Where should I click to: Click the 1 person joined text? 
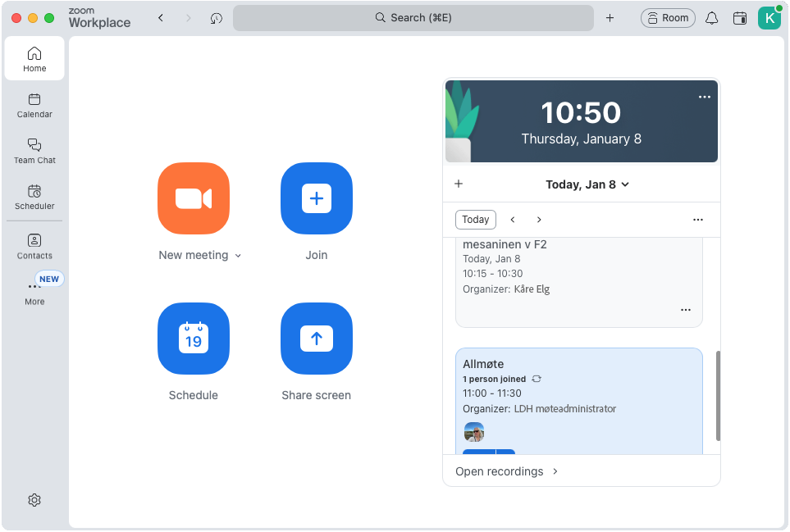coord(494,379)
